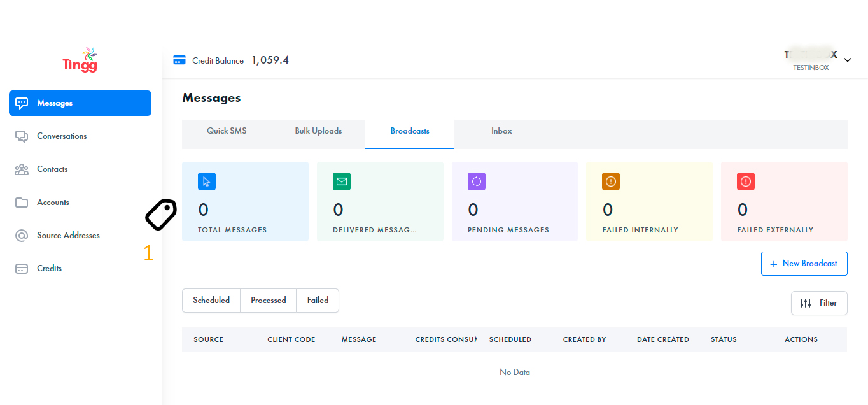This screenshot has height=405, width=868.
Task: Open Source Addresses page
Action: 80,236
